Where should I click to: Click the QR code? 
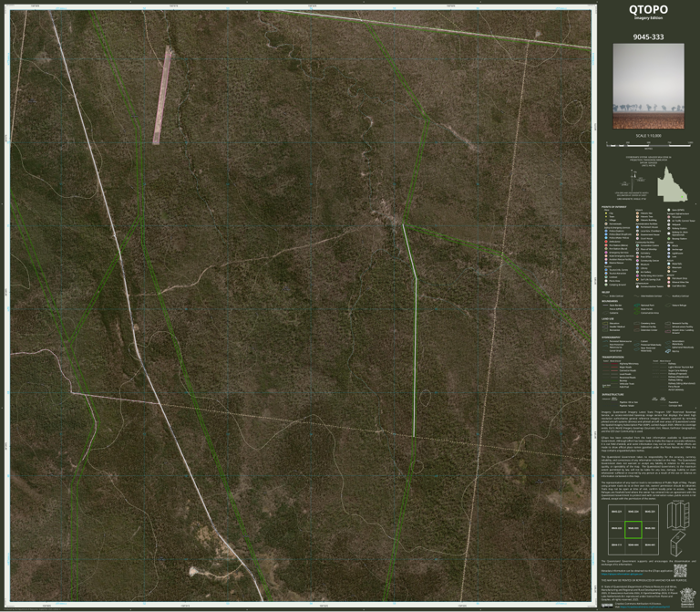680,570
